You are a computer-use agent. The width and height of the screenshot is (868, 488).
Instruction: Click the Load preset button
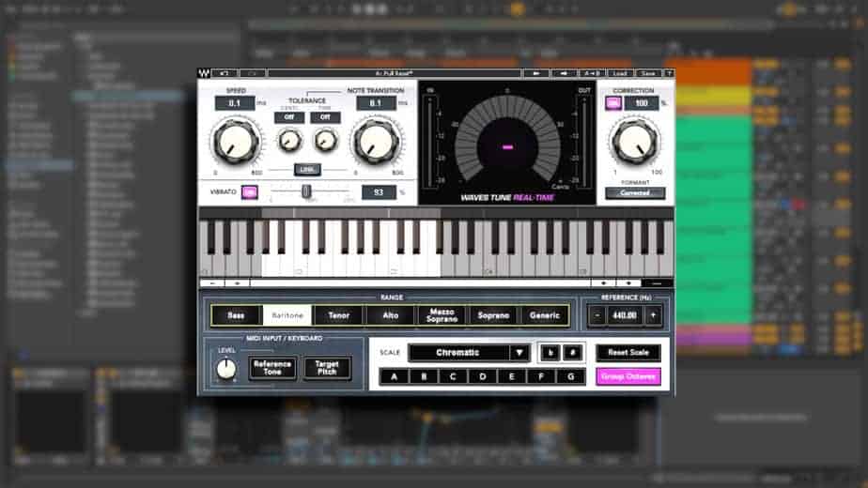[620, 73]
